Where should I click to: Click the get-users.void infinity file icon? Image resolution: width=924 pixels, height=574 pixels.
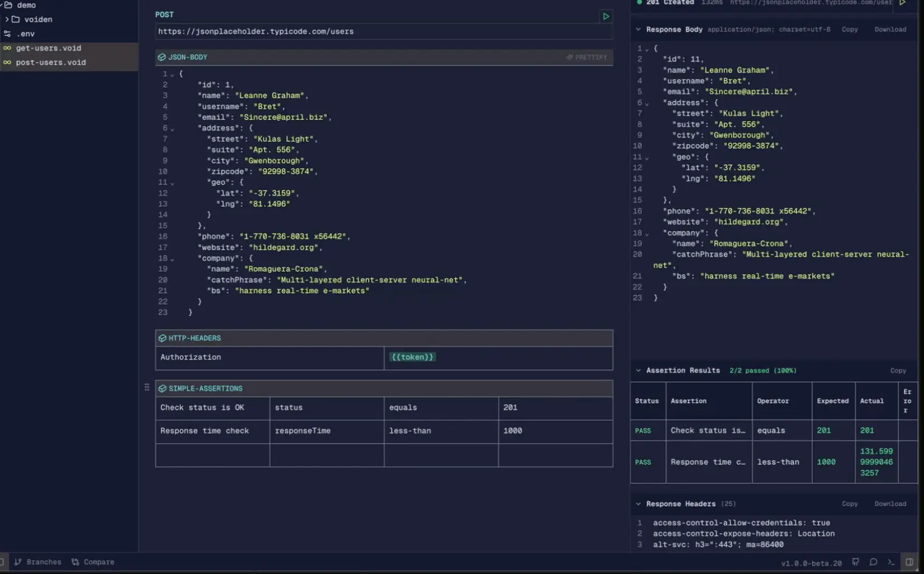pyautogui.click(x=7, y=48)
